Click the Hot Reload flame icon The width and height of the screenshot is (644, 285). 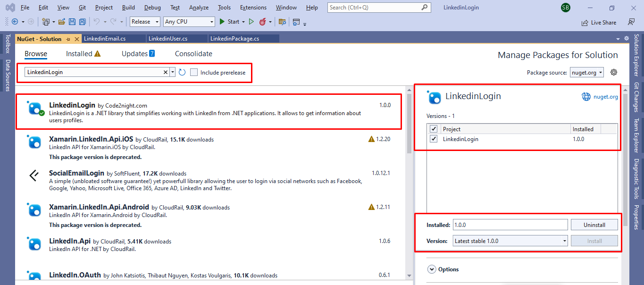(263, 22)
